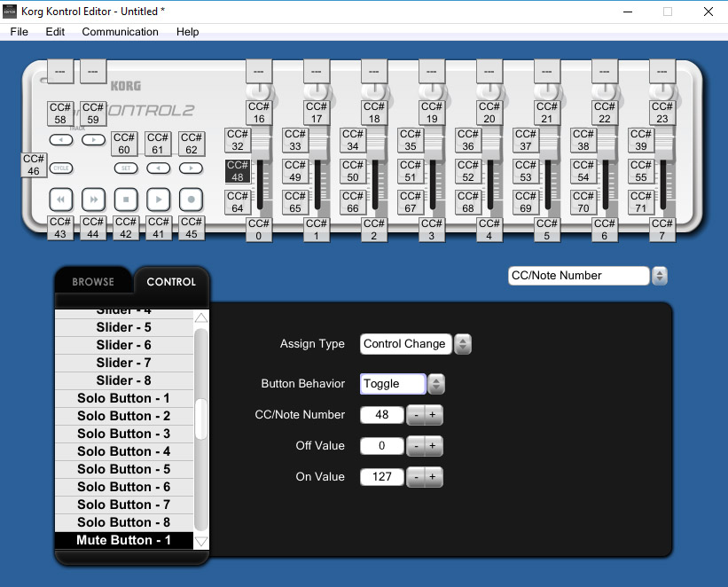Screen dimensions: 728x587
Task: Click the stop transport button
Action: (126, 200)
